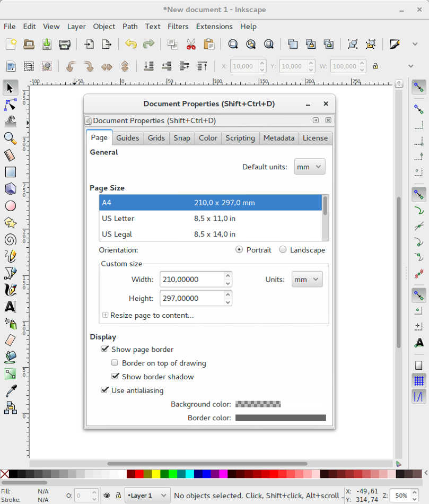Disable Use antialiasing checkbox
Screen dimensions: 429x504
pyautogui.click(x=105, y=390)
